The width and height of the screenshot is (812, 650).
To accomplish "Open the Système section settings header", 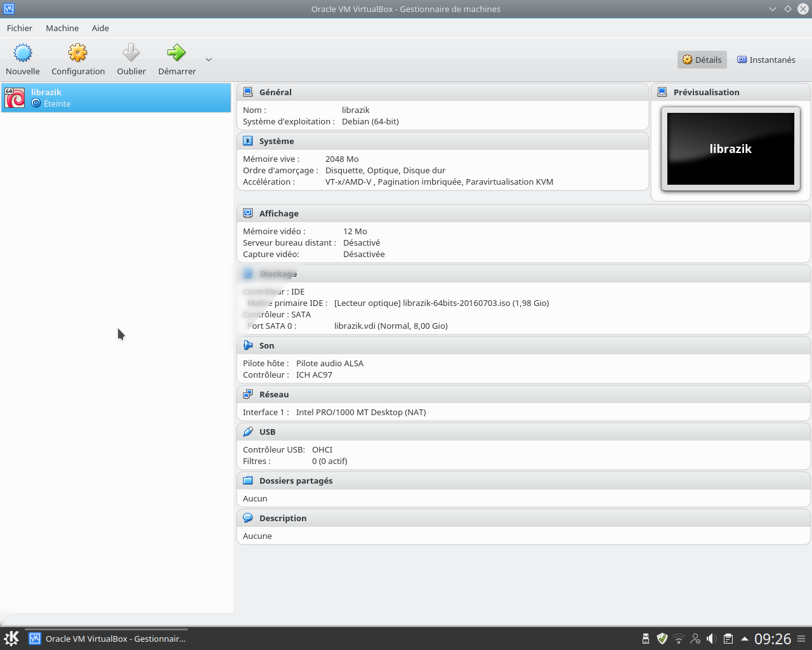I will 277,141.
